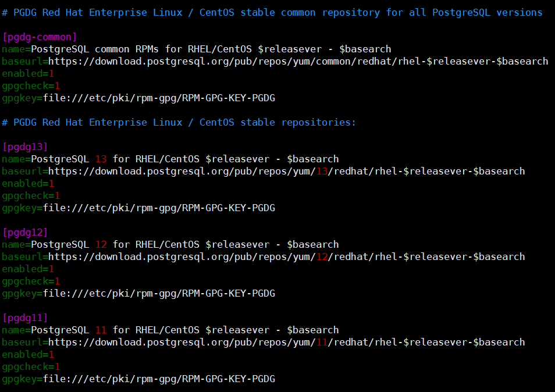Select the [pgdg13] section header

click(25, 147)
